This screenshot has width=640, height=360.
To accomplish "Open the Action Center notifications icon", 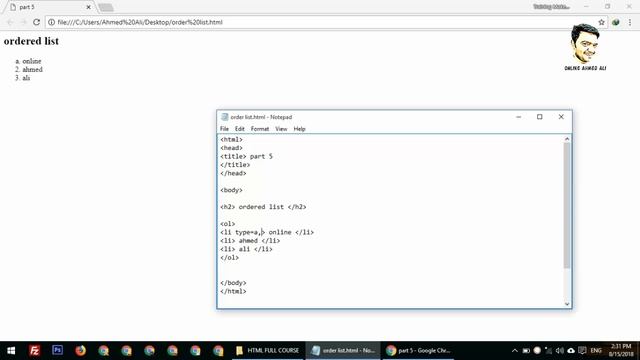I will tap(582, 351).
